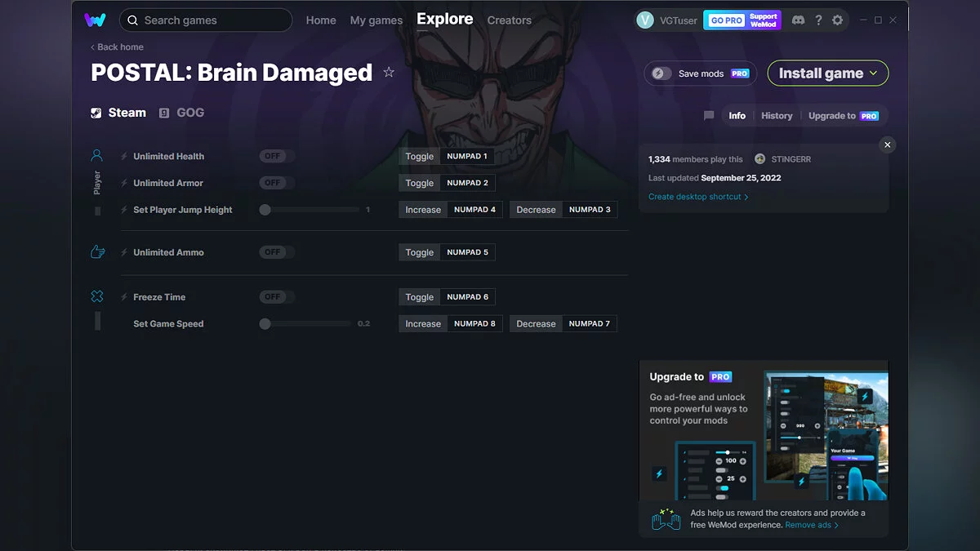Viewport: 980px width, 551px height.
Task: Turn on Unlimited Ammo
Action: coord(275,251)
